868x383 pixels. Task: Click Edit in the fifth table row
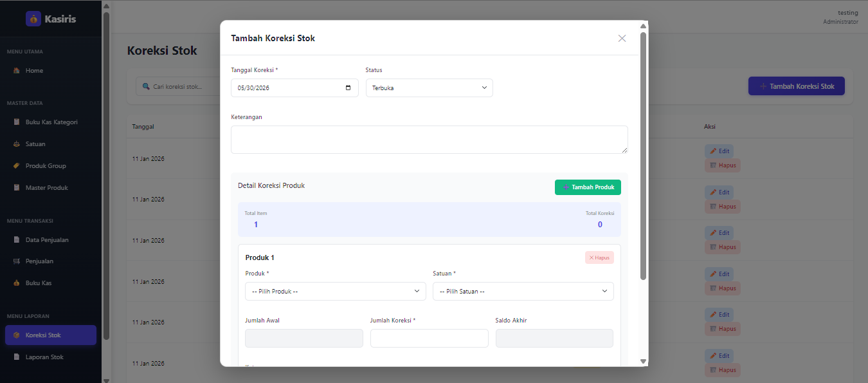[x=719, y=315]
